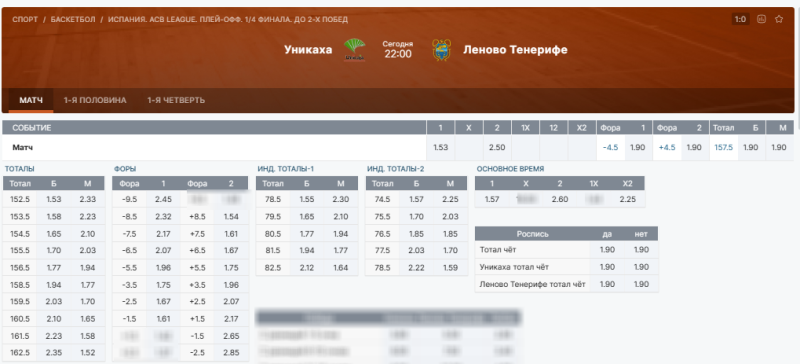800x364 pixels.
Task: Pick over 159.5 total at 2.03 in Тоталы
Action: 54,302
